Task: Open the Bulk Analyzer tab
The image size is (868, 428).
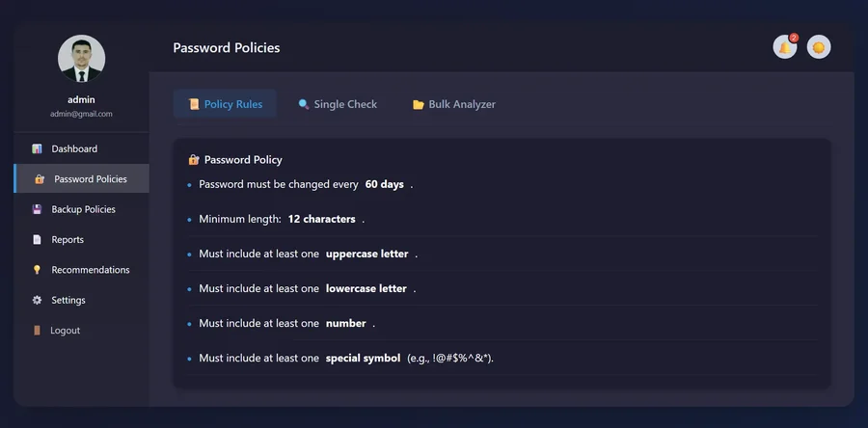Action: click(x=454, y=104)
